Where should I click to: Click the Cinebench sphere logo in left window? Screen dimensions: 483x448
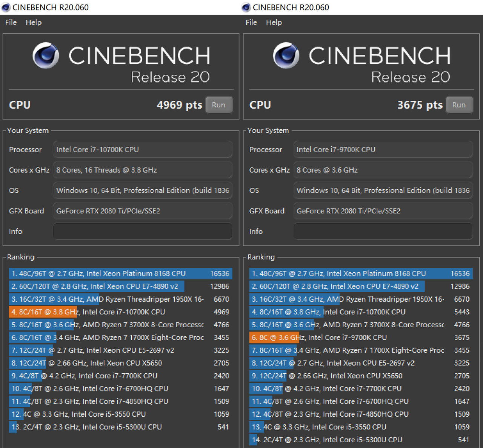pos(46,55)
